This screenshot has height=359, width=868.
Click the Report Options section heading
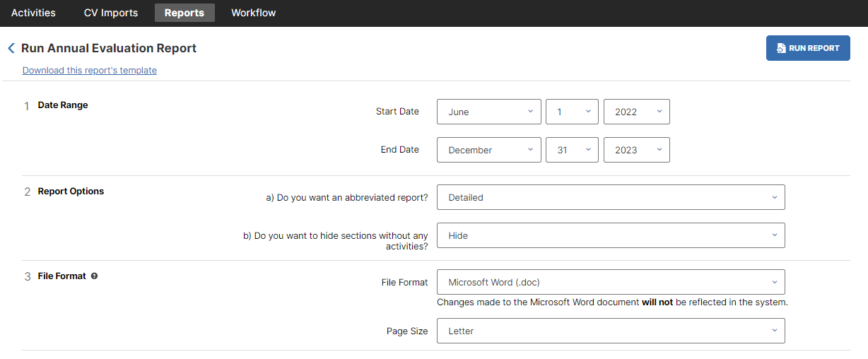(x=71, y=191)
